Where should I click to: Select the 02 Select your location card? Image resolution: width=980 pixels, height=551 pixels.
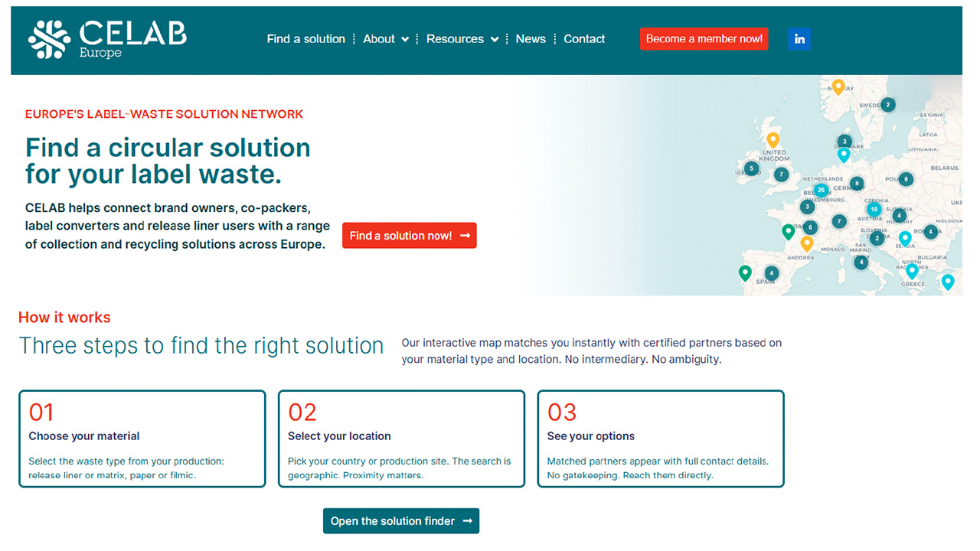[x=401, y=439]
